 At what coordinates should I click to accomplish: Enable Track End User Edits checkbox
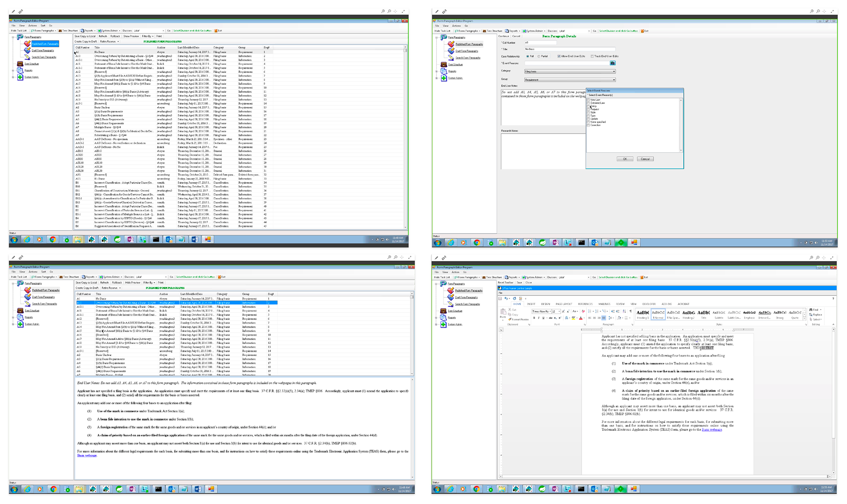(592, 56)
